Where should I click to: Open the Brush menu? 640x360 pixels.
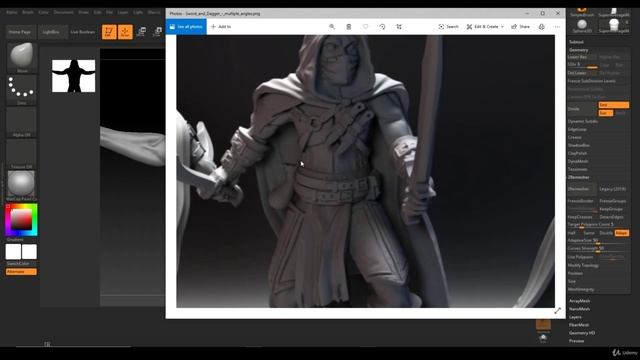coord(28,12)
